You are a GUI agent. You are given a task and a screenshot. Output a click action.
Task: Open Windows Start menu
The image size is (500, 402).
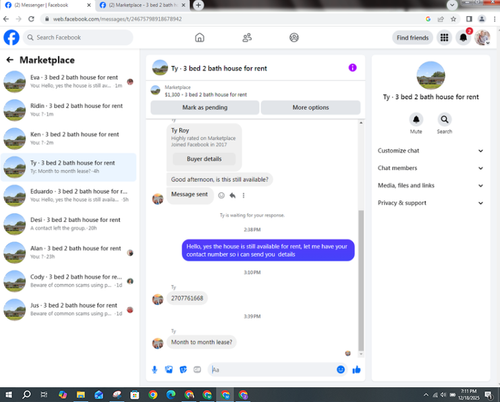pos(9,395)
